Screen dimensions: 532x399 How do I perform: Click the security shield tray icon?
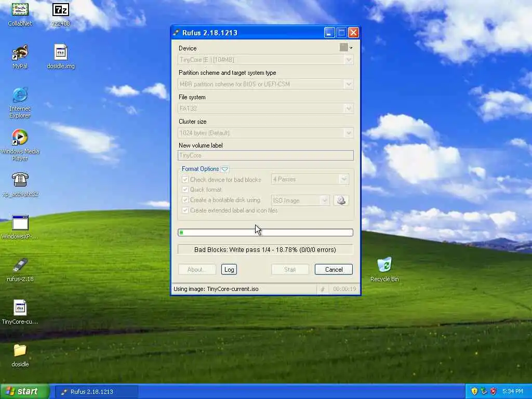click(474, 391)
